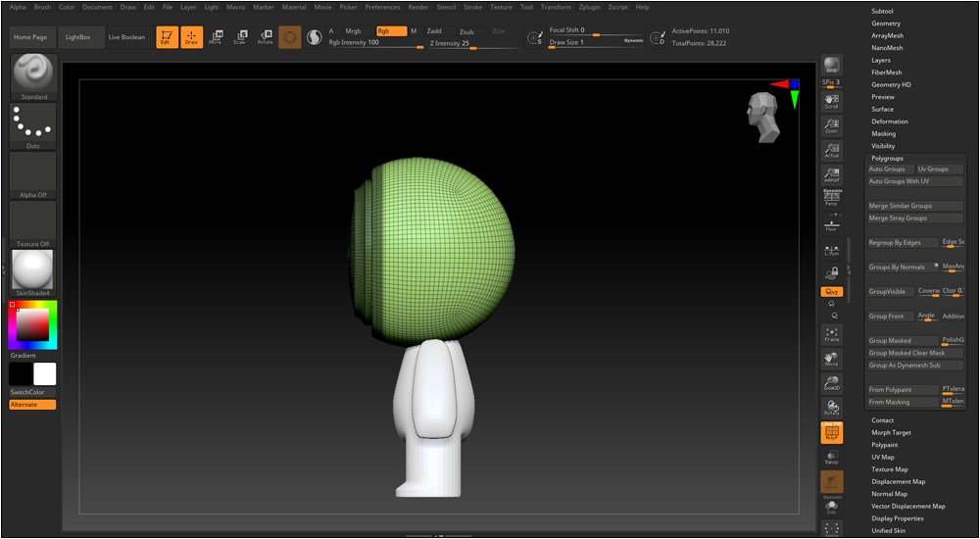Screen dimensions: 980x539
Task: Enable the Mrgb channel mode
Action: pos(353,31)
